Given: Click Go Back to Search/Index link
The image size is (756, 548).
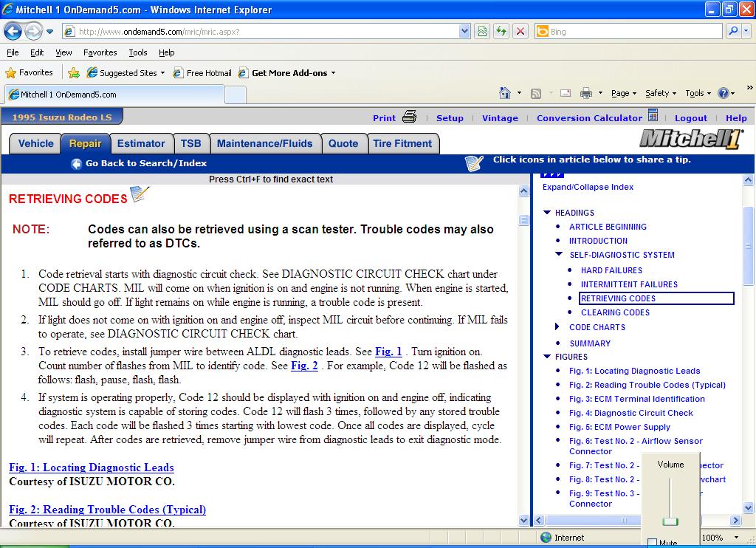Looking at the screenshot, I should (x=146, y=163).
